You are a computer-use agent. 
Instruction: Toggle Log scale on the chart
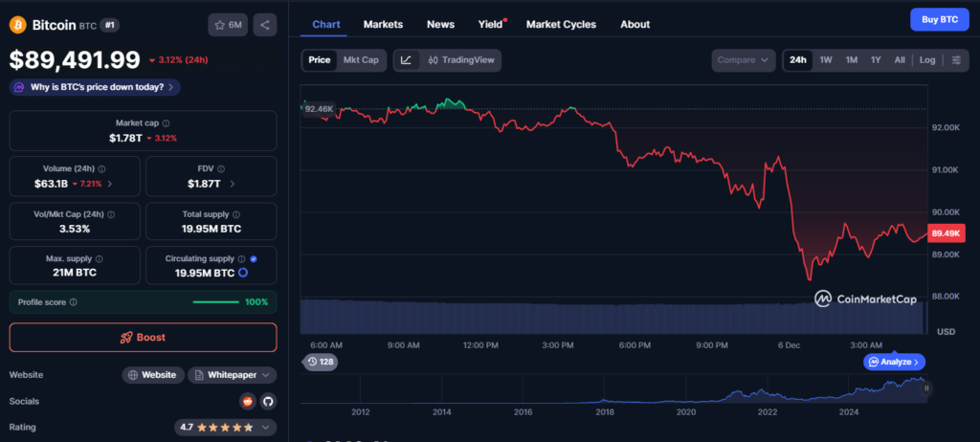(x=926, y=60)
